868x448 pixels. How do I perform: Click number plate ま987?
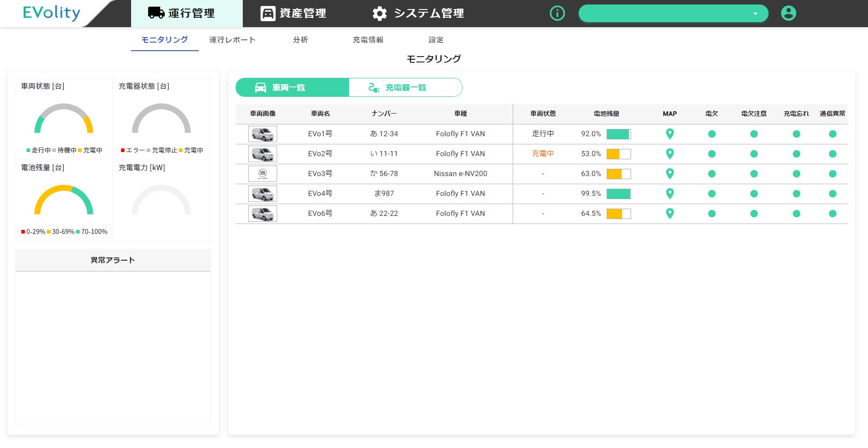384,194
